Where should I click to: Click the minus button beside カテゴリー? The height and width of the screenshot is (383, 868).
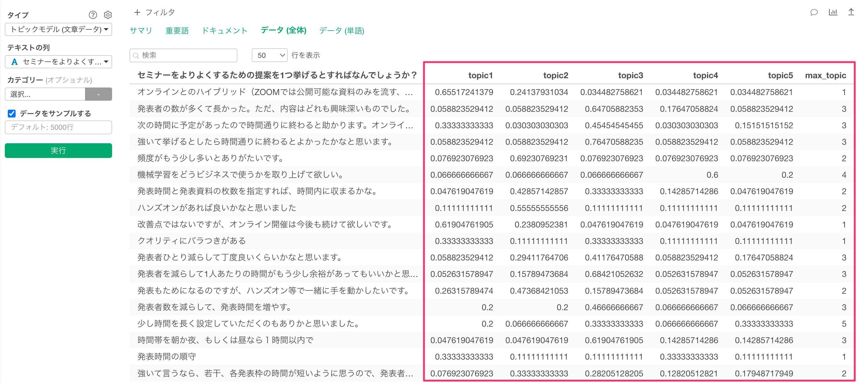coord(98,94)
